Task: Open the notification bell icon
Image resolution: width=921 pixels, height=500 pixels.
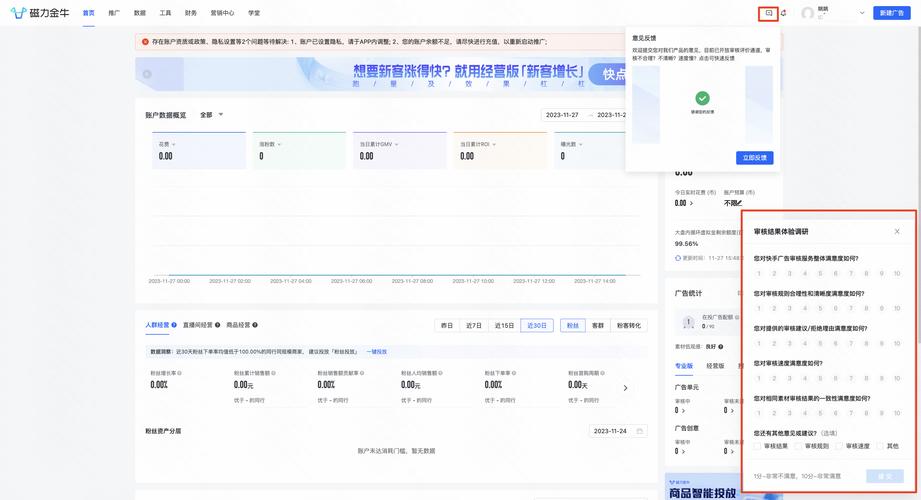Action: click(784, 13)
